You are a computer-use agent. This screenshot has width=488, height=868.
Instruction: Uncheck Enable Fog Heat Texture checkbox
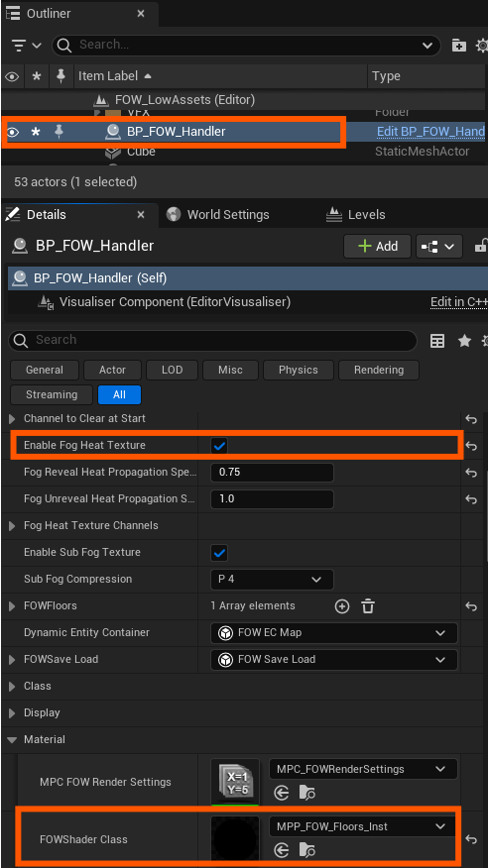coord(219,446)
